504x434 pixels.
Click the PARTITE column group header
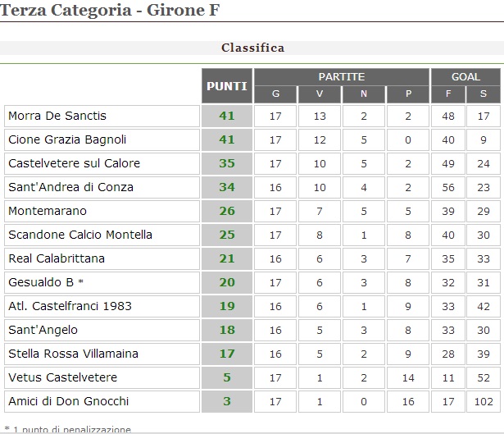click(x=341, y=76)
